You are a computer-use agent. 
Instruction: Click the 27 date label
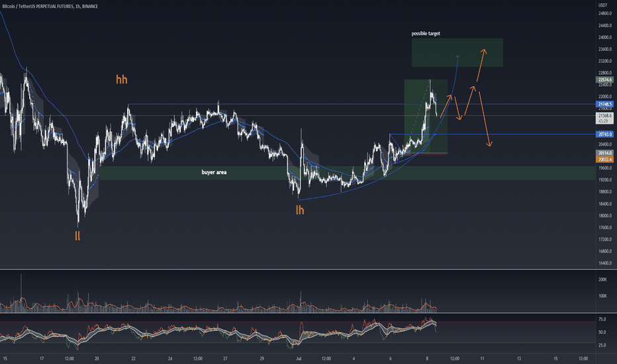coord(226,359)
